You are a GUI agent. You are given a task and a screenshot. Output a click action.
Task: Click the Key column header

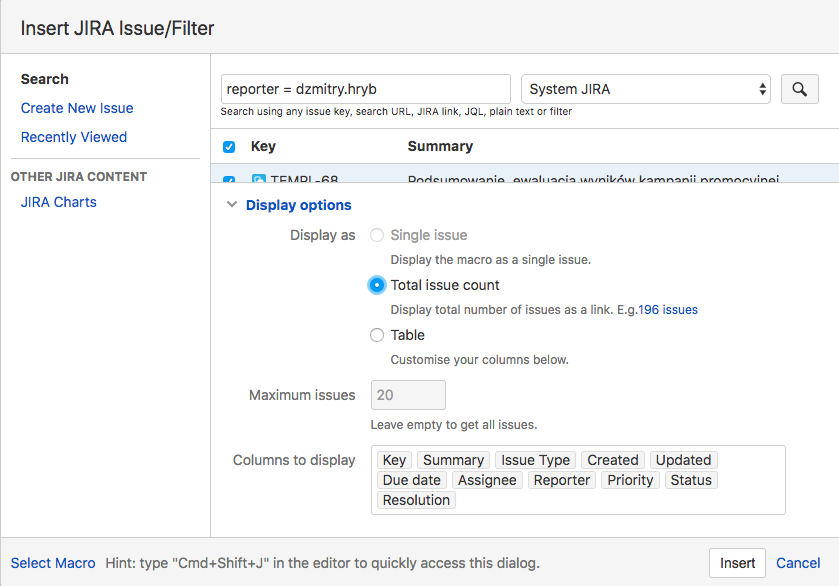(263, 146)
